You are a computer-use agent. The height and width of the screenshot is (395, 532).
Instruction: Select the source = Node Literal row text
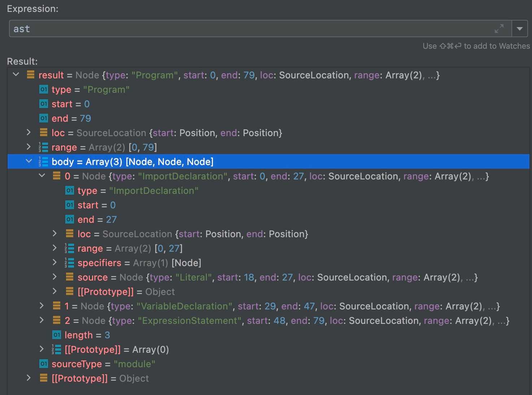click(278, 277)
